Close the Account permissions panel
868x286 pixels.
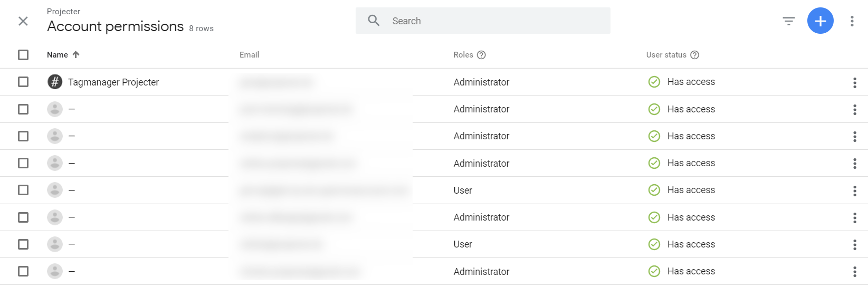tap(23, 21)
